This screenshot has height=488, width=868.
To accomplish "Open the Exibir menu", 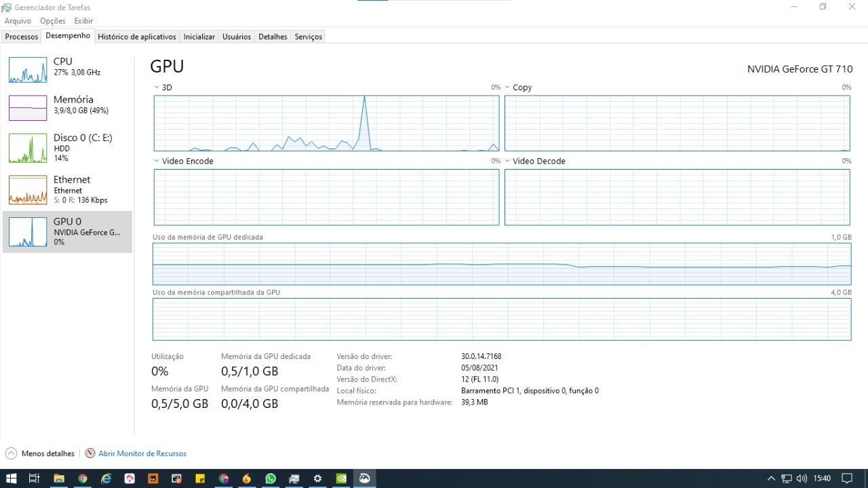I will [x=83, y=21].
